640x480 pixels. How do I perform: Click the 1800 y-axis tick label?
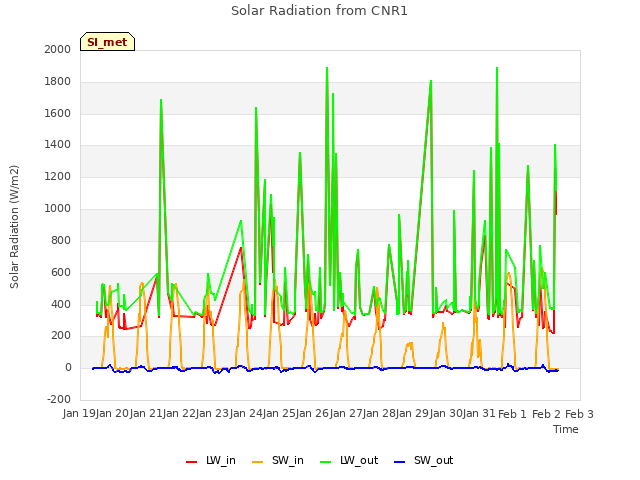click(x=58, y=82)
